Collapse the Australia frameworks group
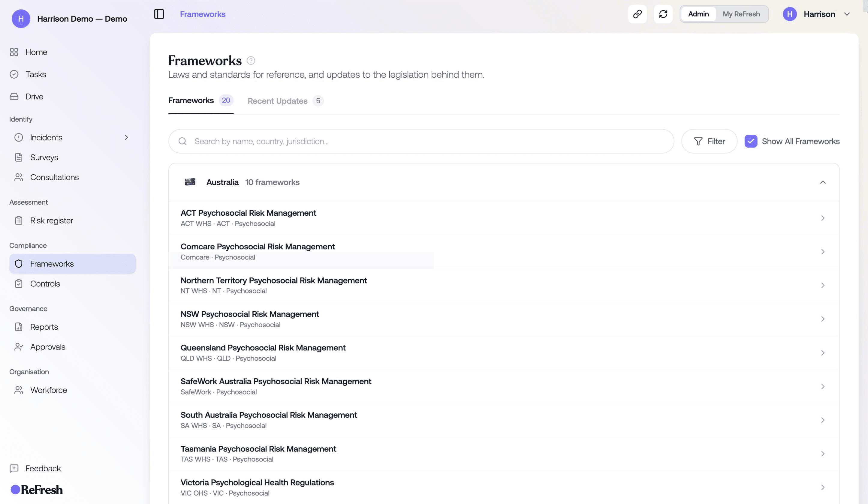 tap(823, 182)
